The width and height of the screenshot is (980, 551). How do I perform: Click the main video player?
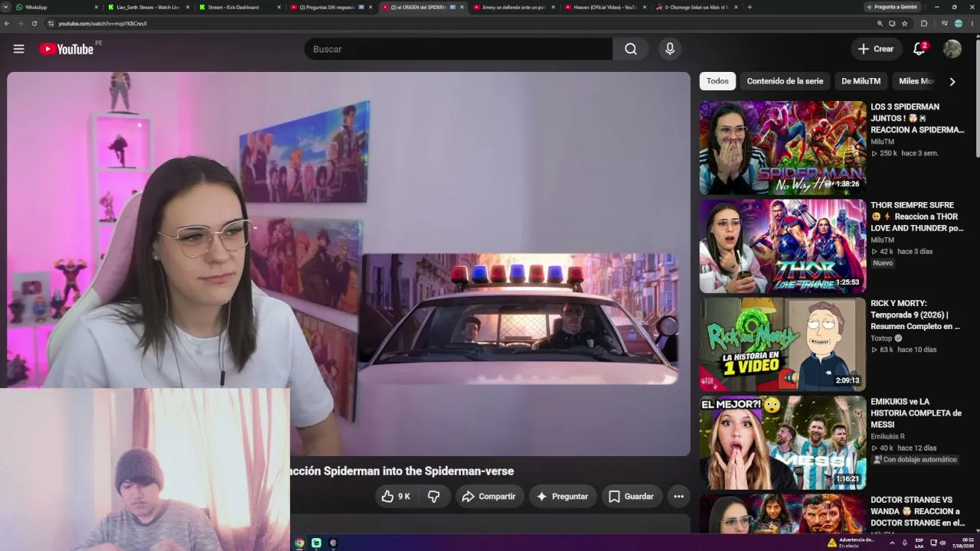(348, 264)
